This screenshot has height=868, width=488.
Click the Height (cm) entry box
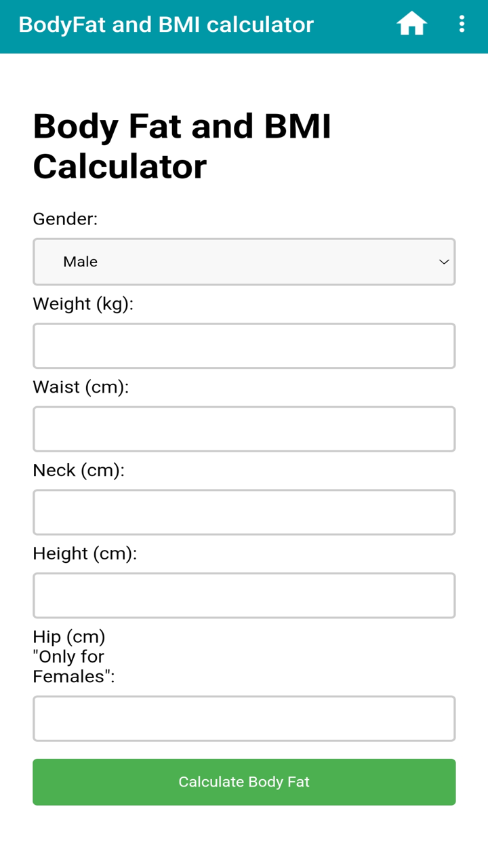click(x=244, y=595)
